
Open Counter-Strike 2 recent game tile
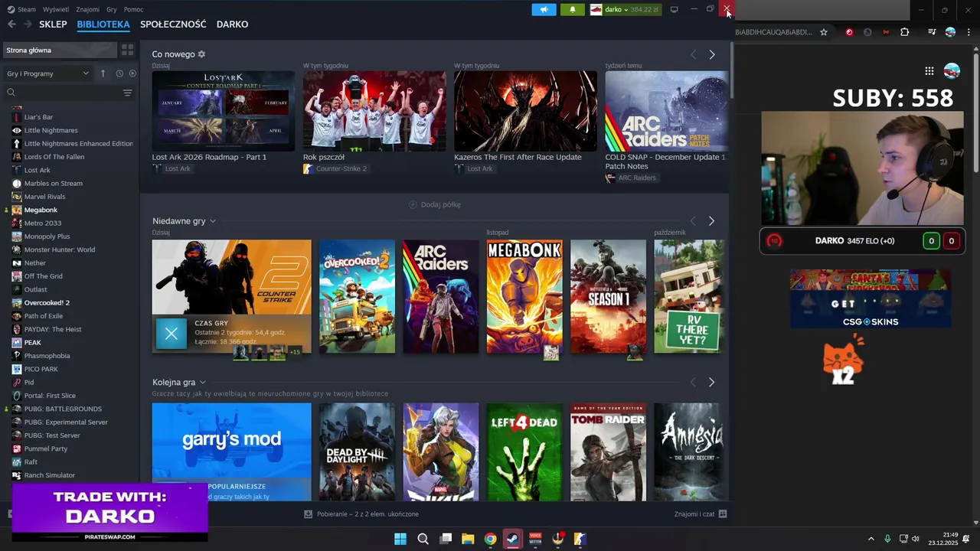(x=231, y=297)
